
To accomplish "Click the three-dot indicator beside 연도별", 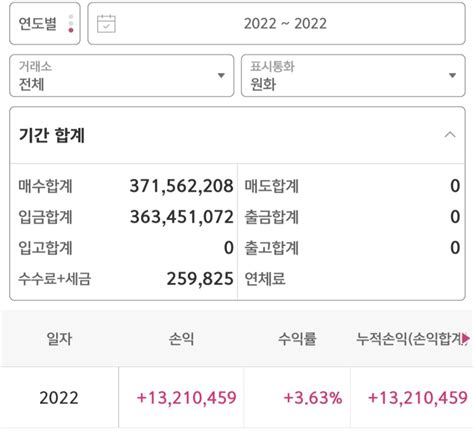I will pyautogui.click(x=71, y=24).
